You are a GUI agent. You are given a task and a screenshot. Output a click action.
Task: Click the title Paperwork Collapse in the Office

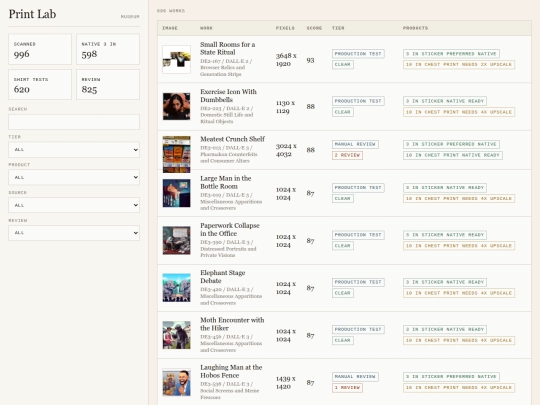click(x=230, y=229)
